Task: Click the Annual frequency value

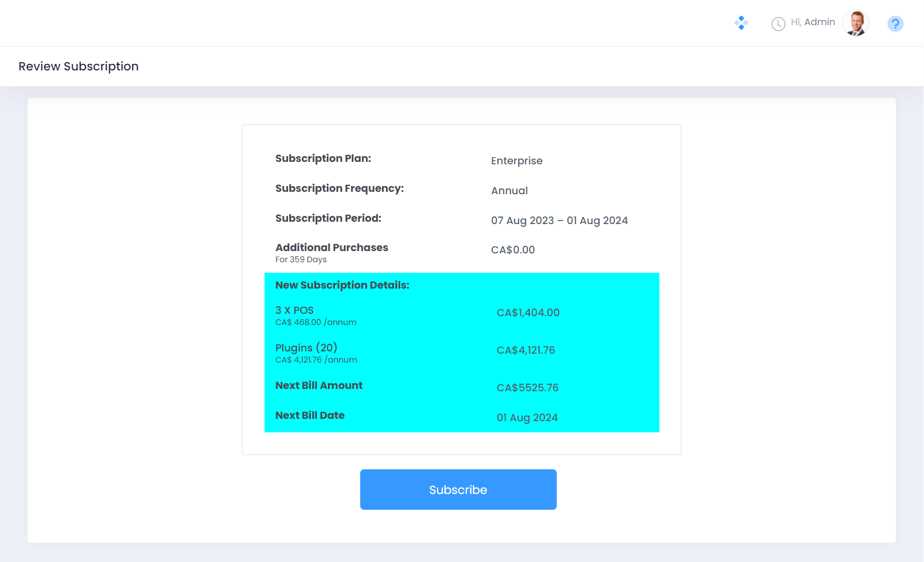Action: pos(509,191)
